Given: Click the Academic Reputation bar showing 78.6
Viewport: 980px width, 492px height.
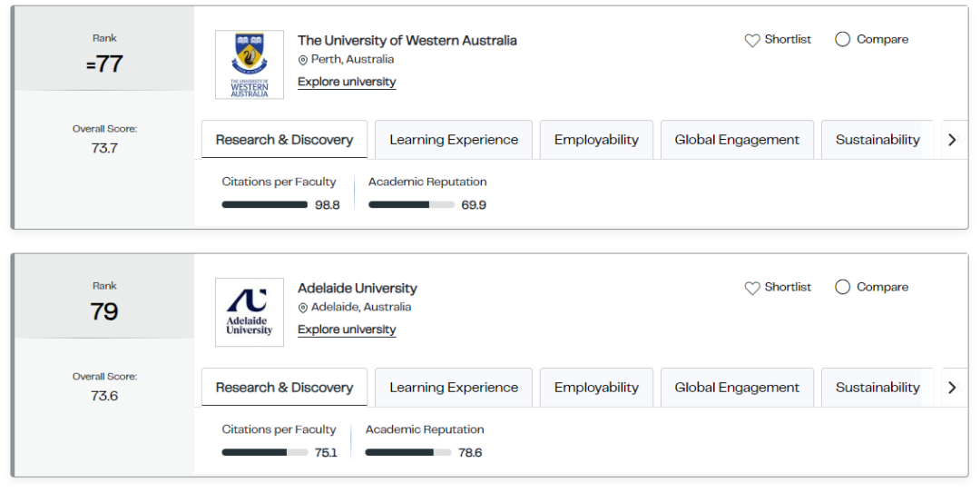Looking at the screenshot, I should click(x=408, y=452).
